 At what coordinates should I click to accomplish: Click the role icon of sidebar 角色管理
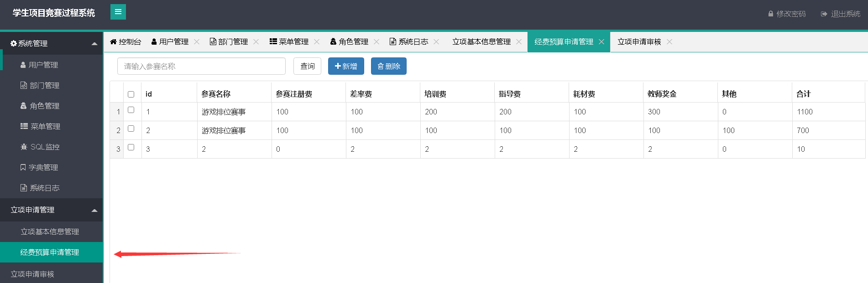tap(24, 106)
